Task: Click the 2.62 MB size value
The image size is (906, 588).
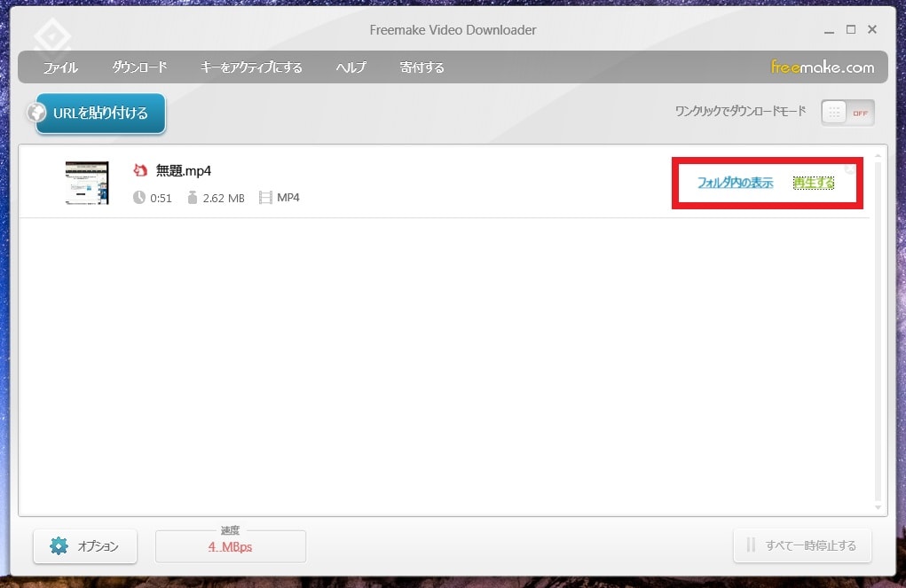Action: click(224, 198)
